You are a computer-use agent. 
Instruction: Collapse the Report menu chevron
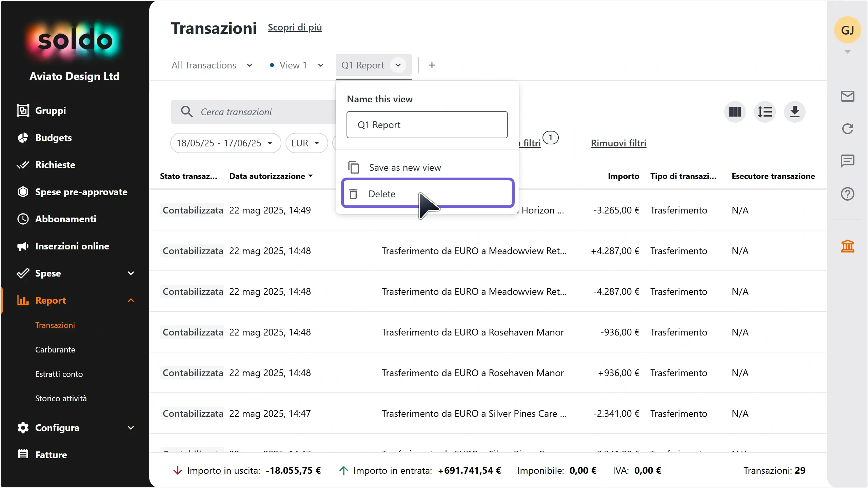[x=131, y=300]
